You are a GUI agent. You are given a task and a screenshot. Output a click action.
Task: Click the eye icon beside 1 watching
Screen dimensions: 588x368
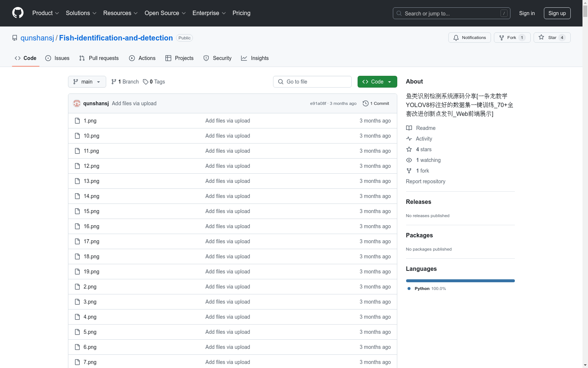409,160
